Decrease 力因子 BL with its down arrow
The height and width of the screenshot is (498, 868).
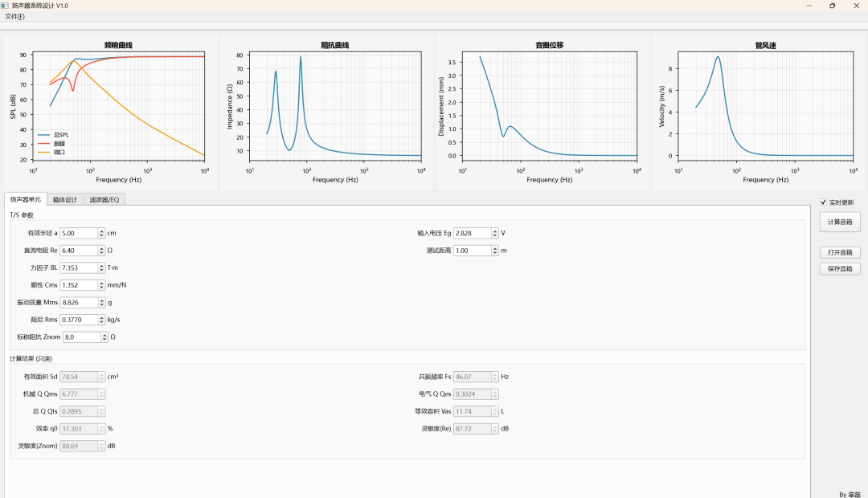tap(102, 270)
